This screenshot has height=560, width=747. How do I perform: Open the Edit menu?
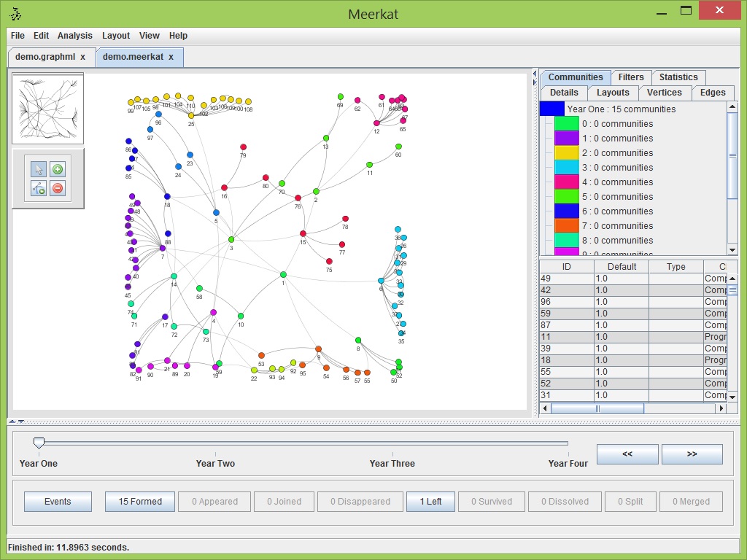coord(41,36)
